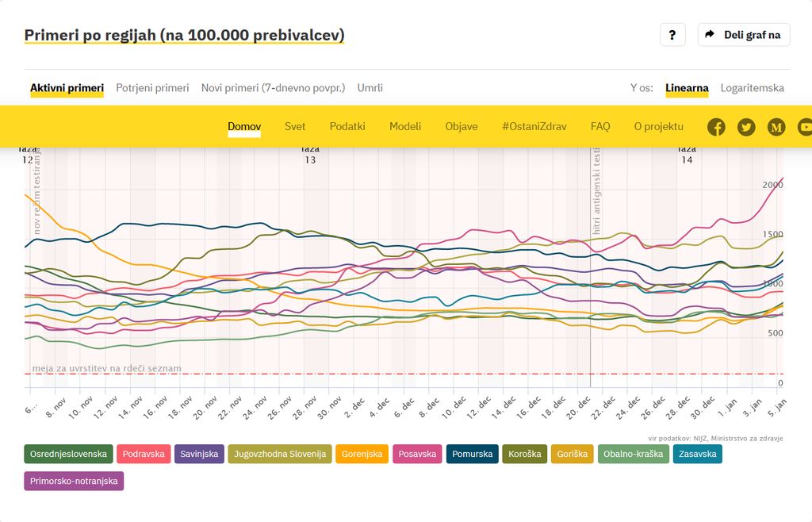
Task: Toggle Jugovzhodna Slovenija legend chip
Action: (280, 455)
